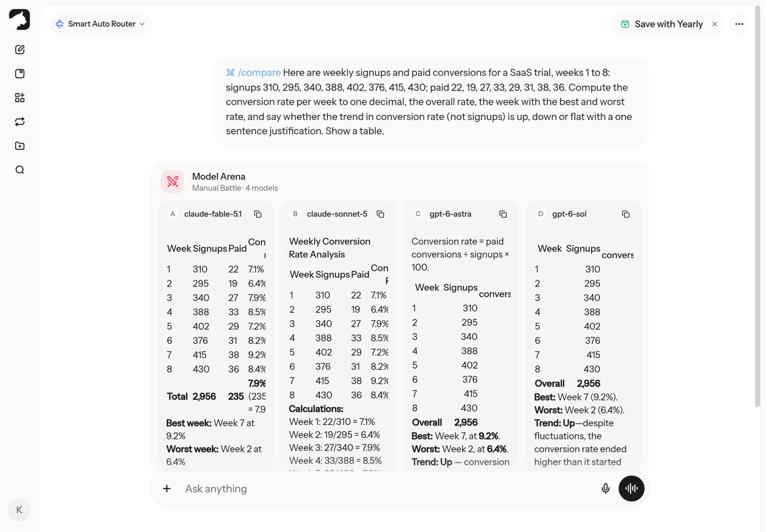
Task: Copy the claude-sonnet-5 response
Action: click(380, 214)
